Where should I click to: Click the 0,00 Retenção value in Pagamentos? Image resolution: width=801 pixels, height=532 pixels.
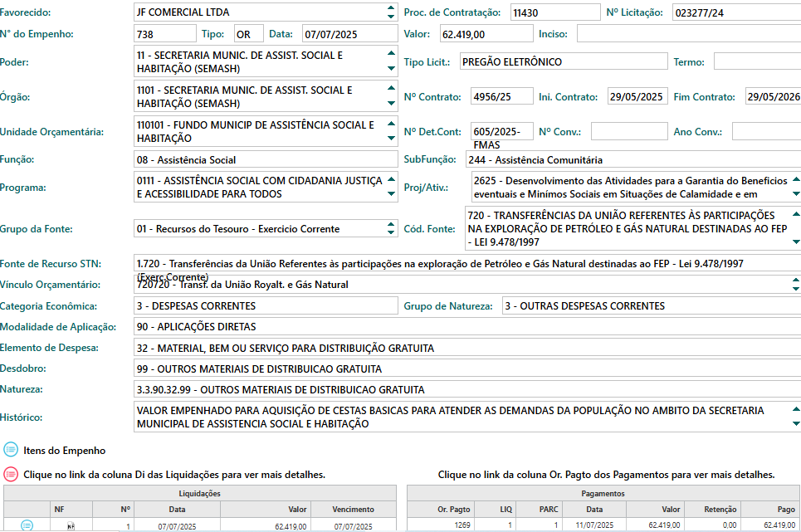pyautogui.click(x=730, y=525)
